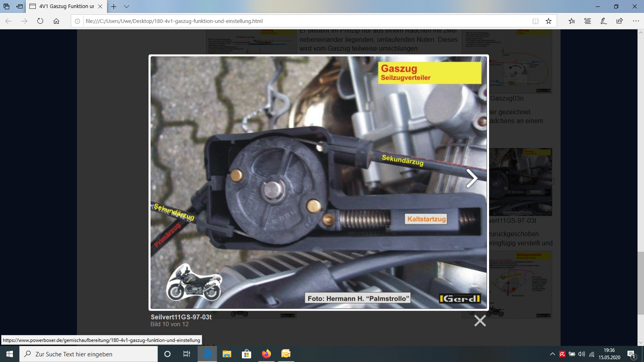The image size is (644, 362).
Task: Open Firefox from the taskbar
Action: click(266, 354)
